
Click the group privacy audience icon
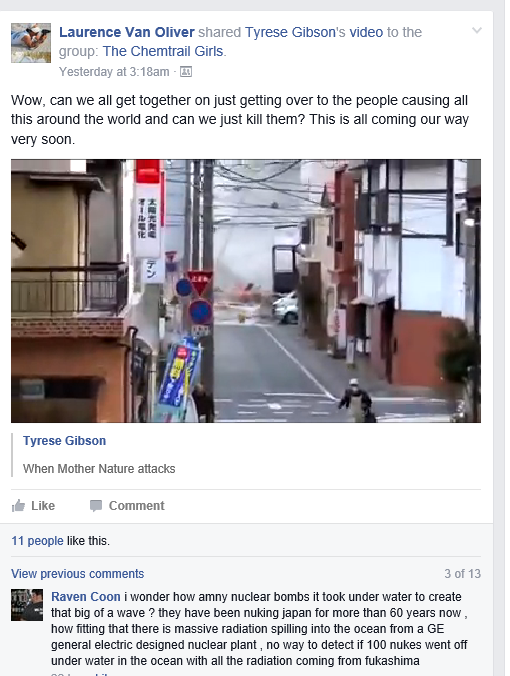coord(186,72)
